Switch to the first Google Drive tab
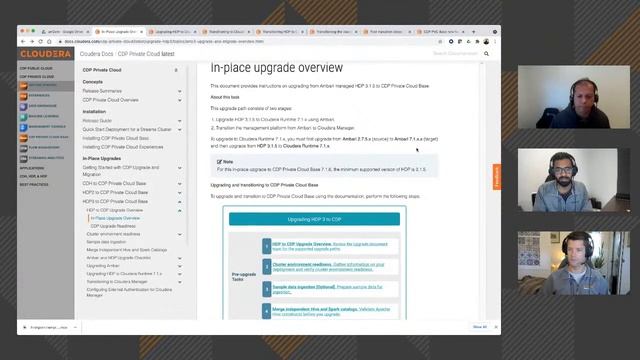This screenshot has height=360, width=640. tap(65, 31)
